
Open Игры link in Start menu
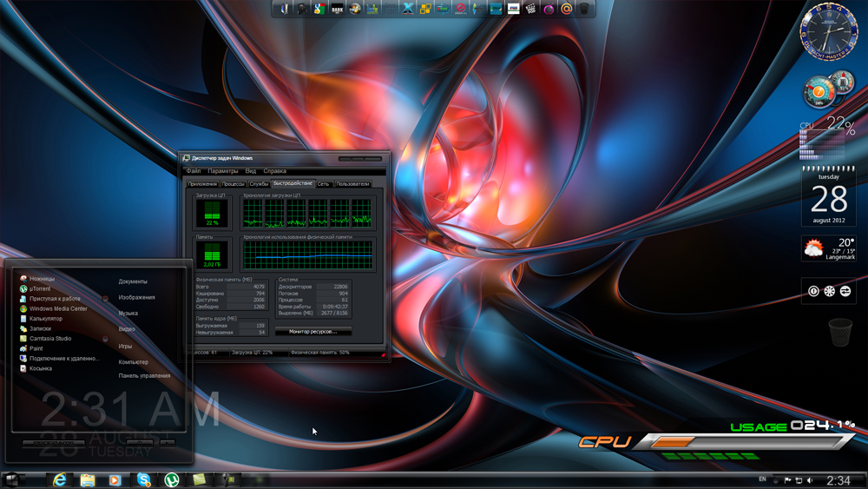(125, 346)
